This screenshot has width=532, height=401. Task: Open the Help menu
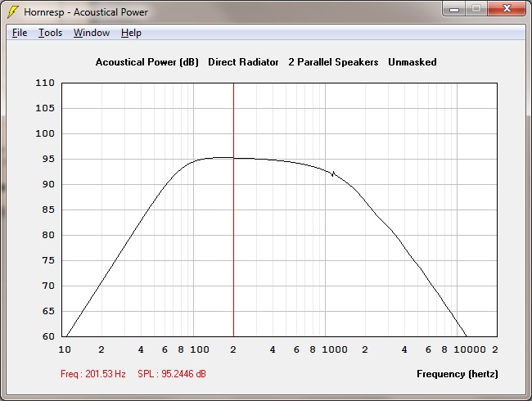coord(131,33)
